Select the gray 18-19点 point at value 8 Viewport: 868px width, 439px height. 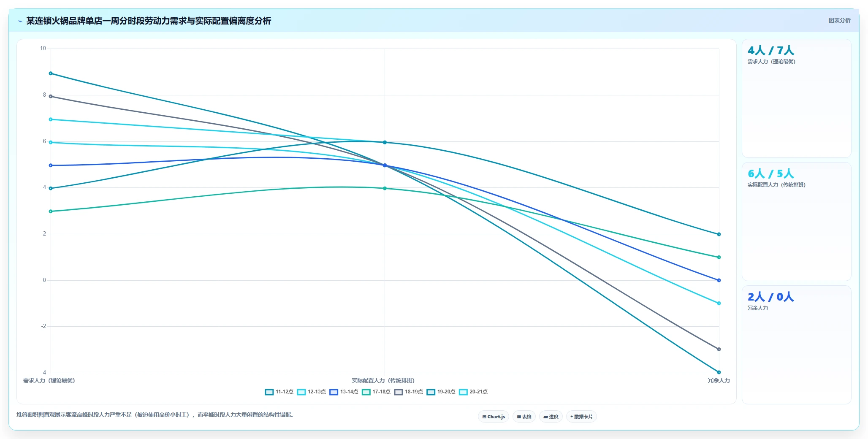tap(51, 96)
